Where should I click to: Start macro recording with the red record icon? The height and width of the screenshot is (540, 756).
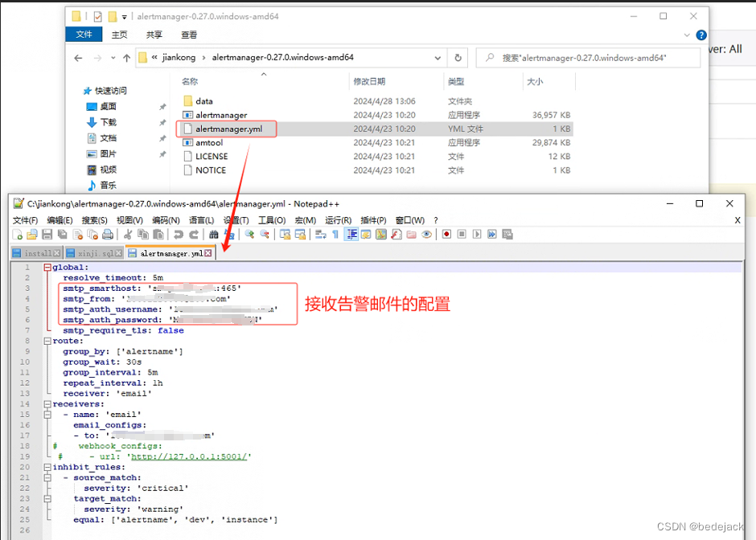click(445, 235)
